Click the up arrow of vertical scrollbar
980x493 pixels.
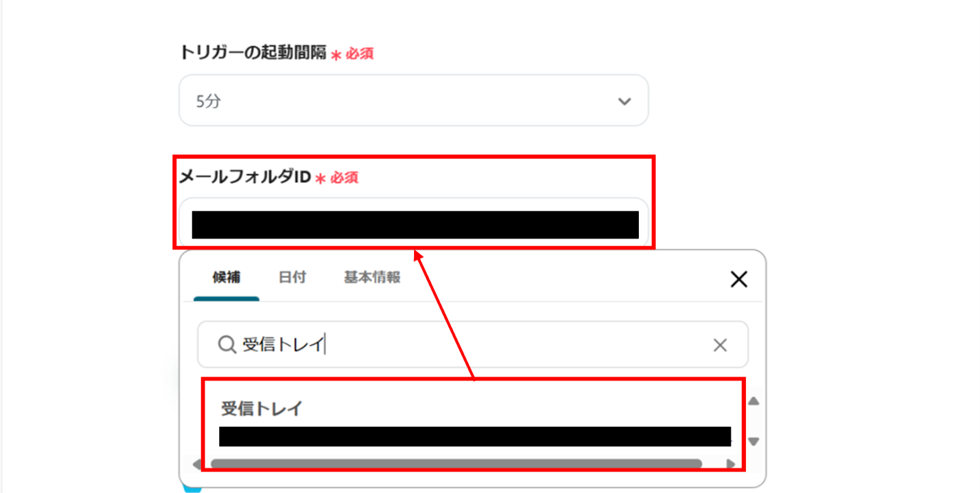point(753,401)
